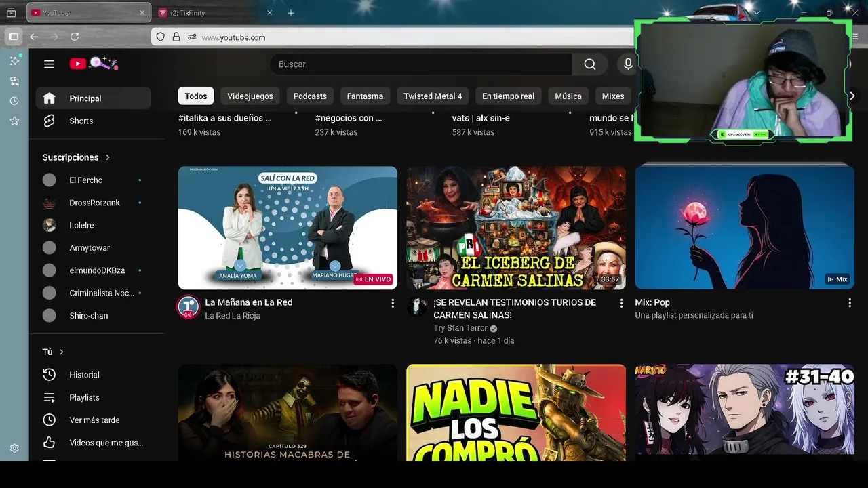Open browser sidebar AI sparkle icon
Image resolution: width=868 pixels, height=488 pixels.
(14, 61)
